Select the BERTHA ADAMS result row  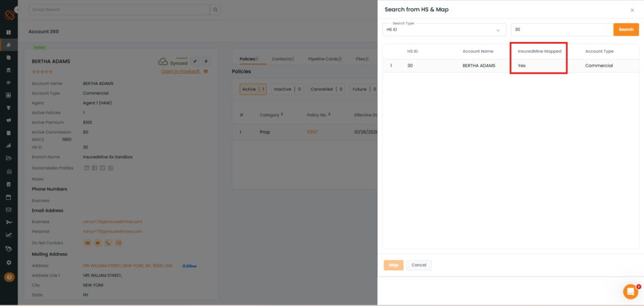tap(479, 65)
